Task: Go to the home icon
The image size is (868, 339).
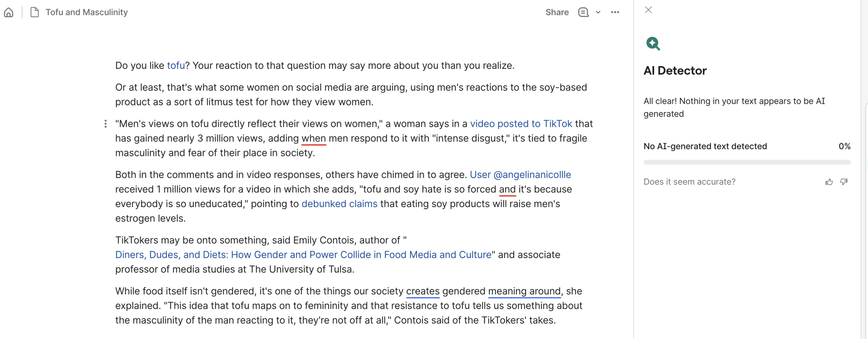Action: (9, 12)
